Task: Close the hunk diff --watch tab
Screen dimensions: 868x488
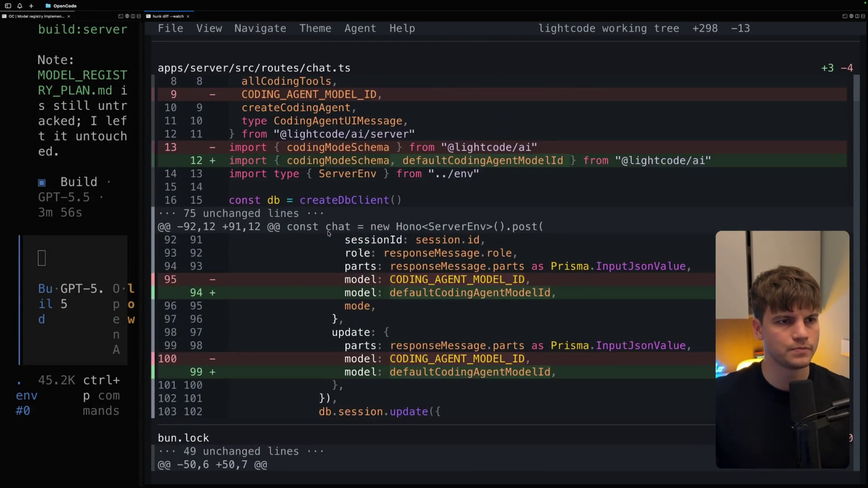Action: (188, 16)
